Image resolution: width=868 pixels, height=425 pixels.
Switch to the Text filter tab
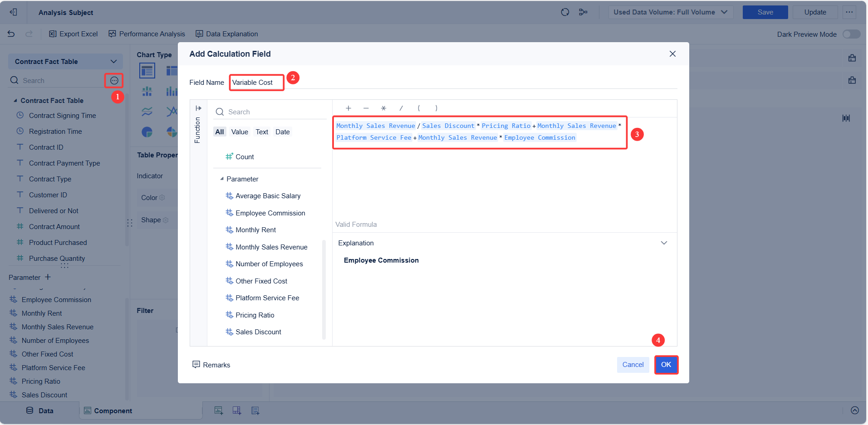[x=262, y=132]
